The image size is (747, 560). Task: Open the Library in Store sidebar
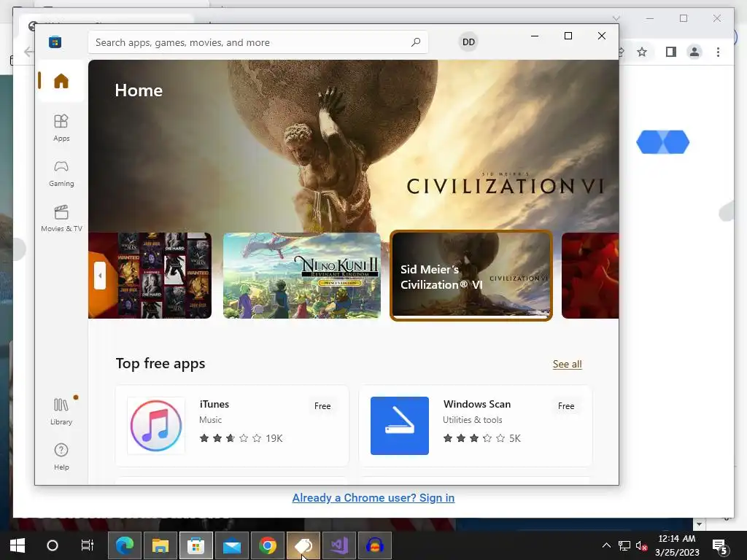(x=61, y=411)
